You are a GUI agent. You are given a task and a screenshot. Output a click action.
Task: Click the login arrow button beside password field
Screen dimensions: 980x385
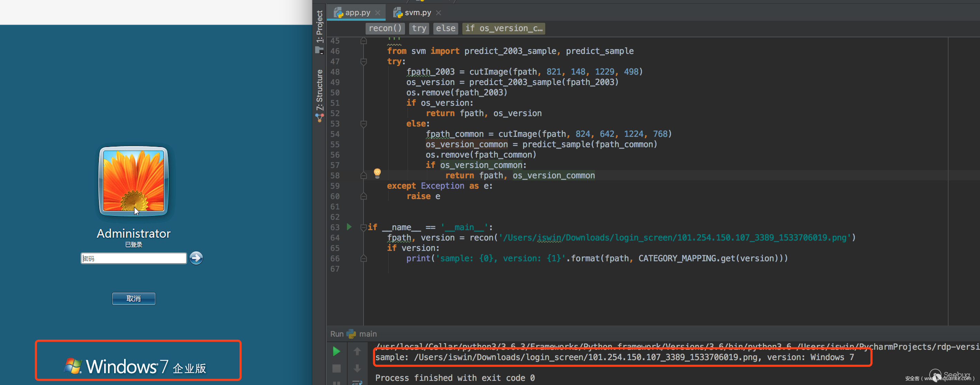[x=196, y=258]
